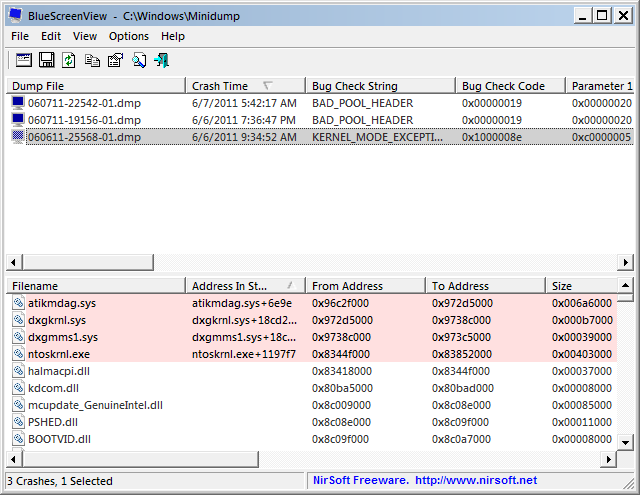Maximize the BlueScreenView window
This screenshot has width=640, height=495.
pos(602,16)
